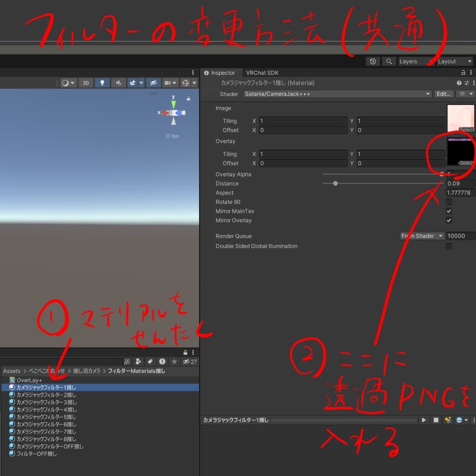Screen dimensions: 476x476
Task: Open the undo history icon
Action: click(373, 61)
